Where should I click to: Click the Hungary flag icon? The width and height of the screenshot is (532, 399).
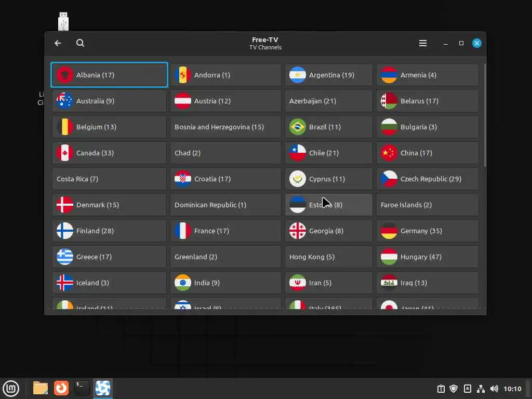point(389,257)
